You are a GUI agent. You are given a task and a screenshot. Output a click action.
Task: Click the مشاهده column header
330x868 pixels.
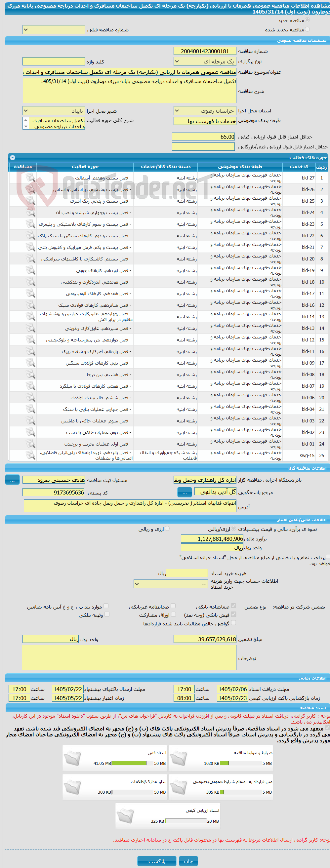point(22,167)
